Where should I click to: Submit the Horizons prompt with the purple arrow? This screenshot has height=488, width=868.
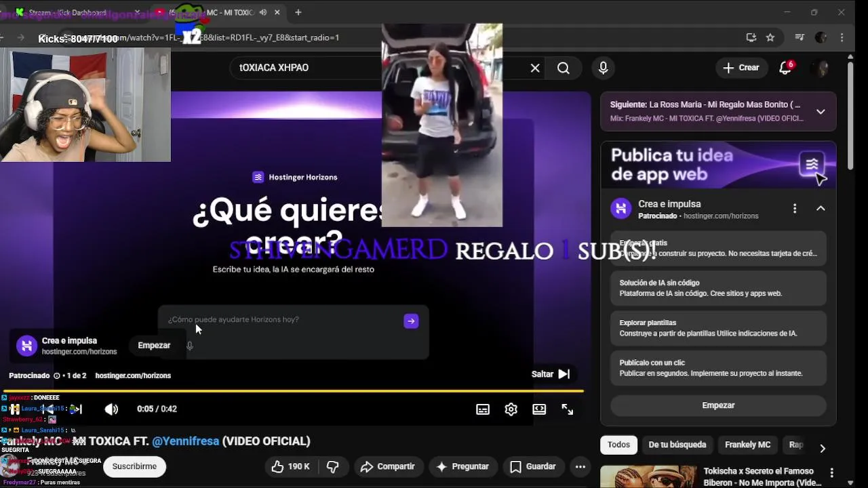click(411, 321)
